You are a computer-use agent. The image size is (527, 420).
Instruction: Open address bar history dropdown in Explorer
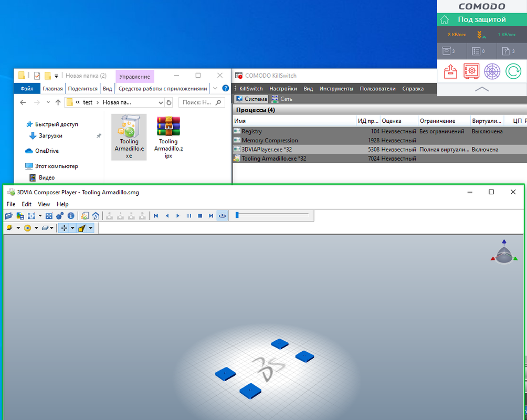pyautogui.click(x=161, y=102)
